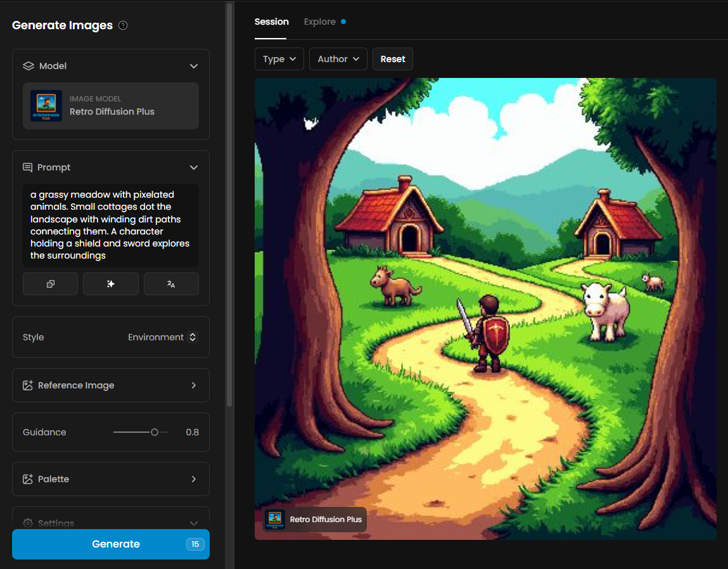Click the Guidance slider handle
The image size is (728, 569).
point(155,432)
